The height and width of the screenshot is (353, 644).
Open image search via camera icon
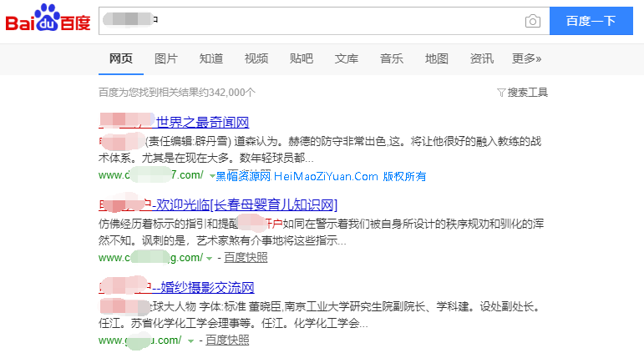(532, 21)
